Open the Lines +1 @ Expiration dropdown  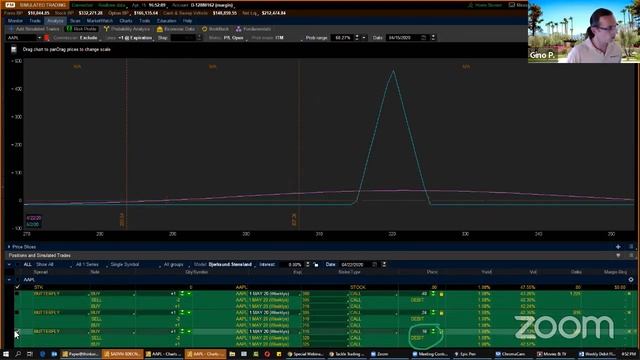(x=130, y=38)
